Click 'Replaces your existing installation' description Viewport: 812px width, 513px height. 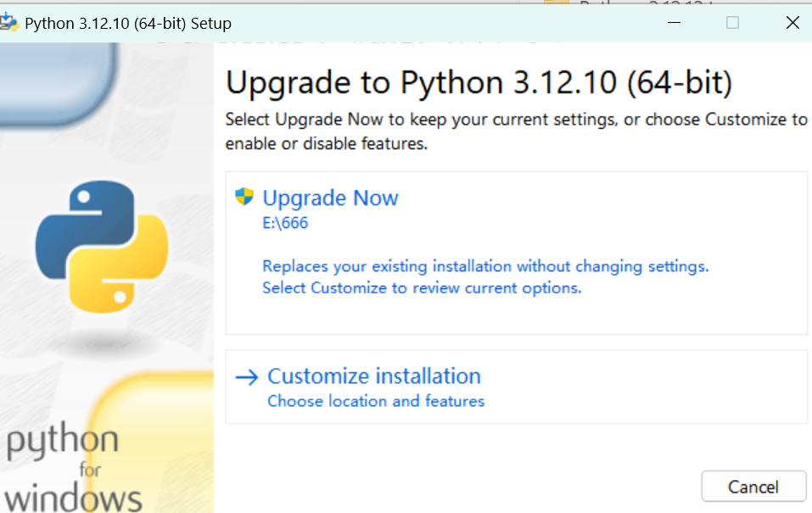485,266
